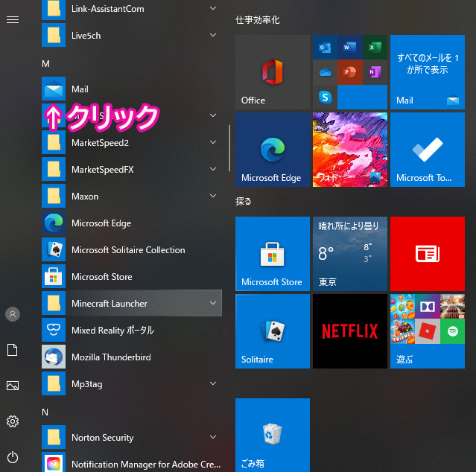Open Settings gear icon
The width and height of the screenshot is (476, 472).
point(13,421)
